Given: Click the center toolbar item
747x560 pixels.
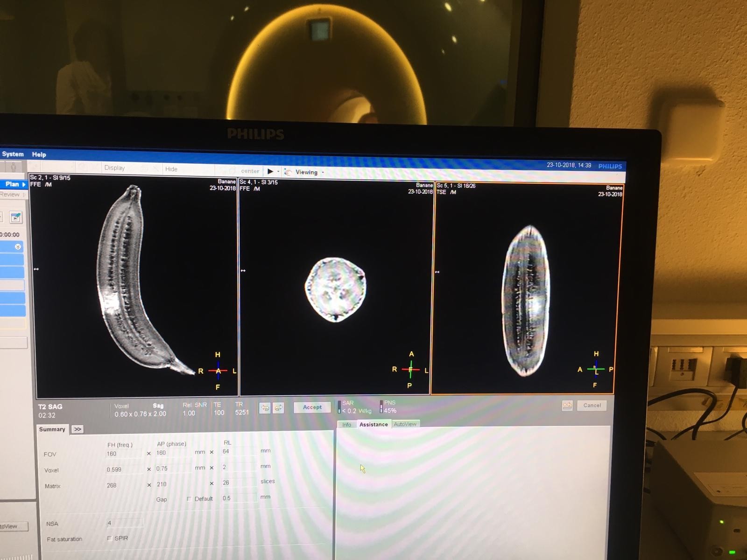Looking at the screenshot, I should point(250,171).
